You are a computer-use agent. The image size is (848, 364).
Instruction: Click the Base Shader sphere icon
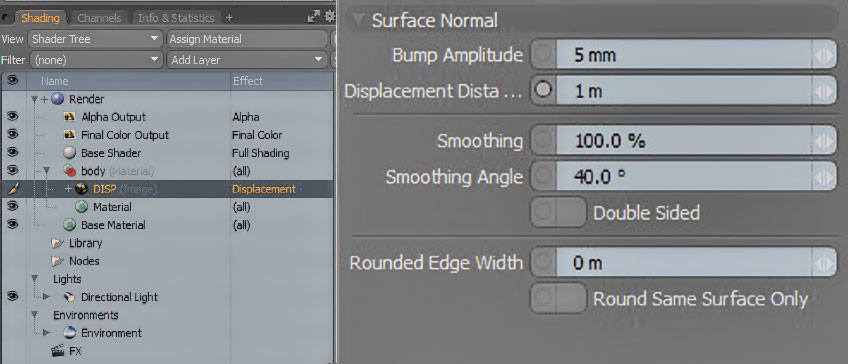[x=69, y=153]
